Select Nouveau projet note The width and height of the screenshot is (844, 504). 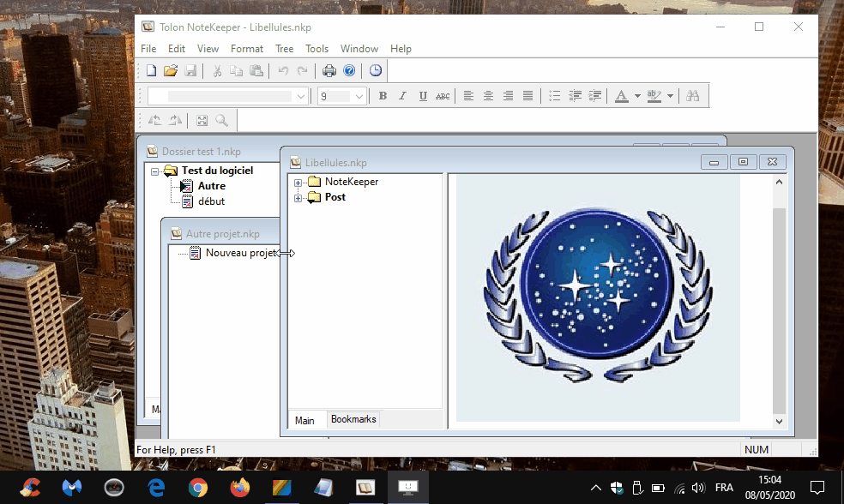point(241,253)
